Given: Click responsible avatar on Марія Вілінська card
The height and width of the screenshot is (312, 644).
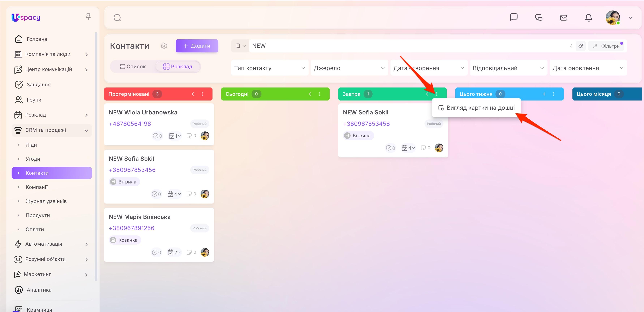Looking at the screenshot, I should 205,252.
